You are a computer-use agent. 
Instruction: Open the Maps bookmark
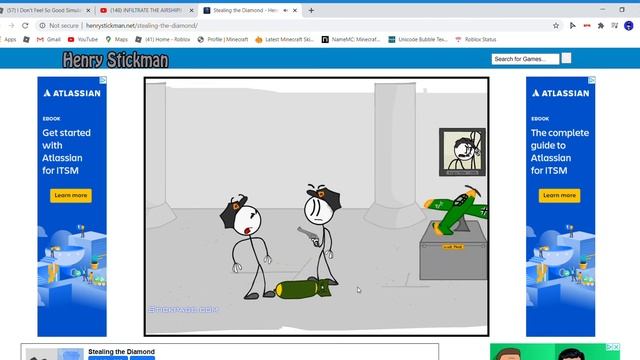116,40
